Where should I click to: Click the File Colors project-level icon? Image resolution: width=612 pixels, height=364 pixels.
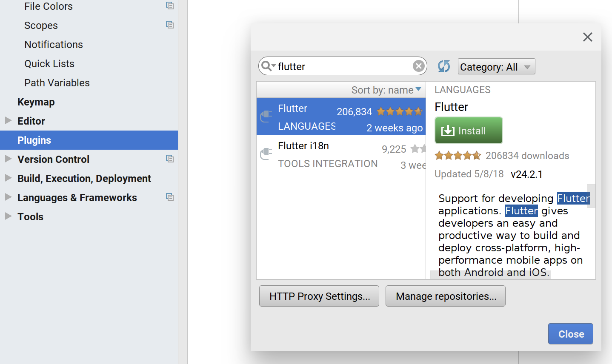click(x=170, y=6)
